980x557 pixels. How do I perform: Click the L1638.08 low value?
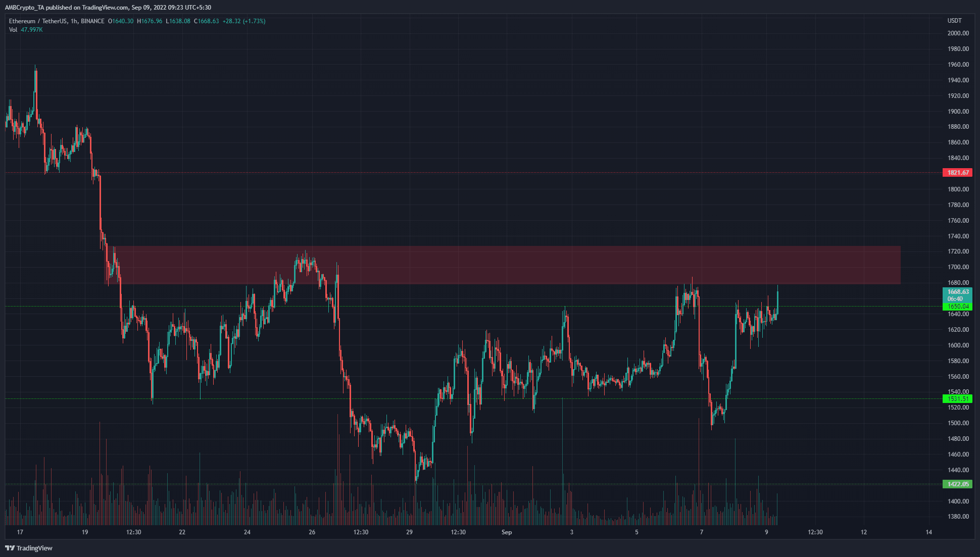click(x=178, y=21)
